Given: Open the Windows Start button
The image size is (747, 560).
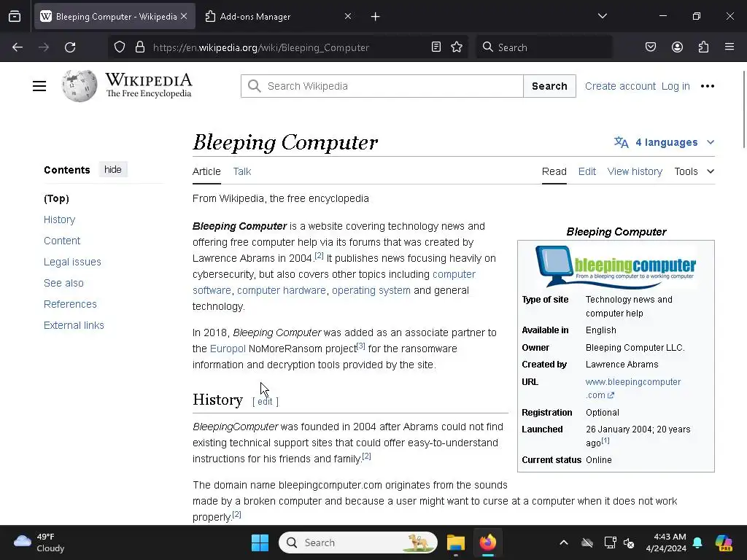Looking at the screenshot, I should pyautogui.click(x=260, y=542).
